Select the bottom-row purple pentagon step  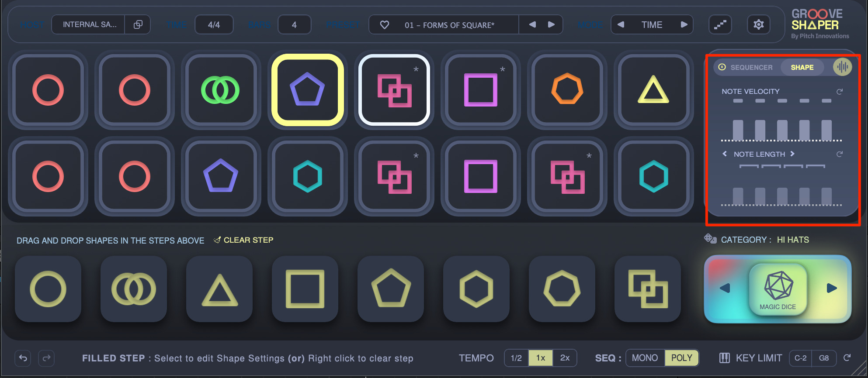[x=221, y=176]
